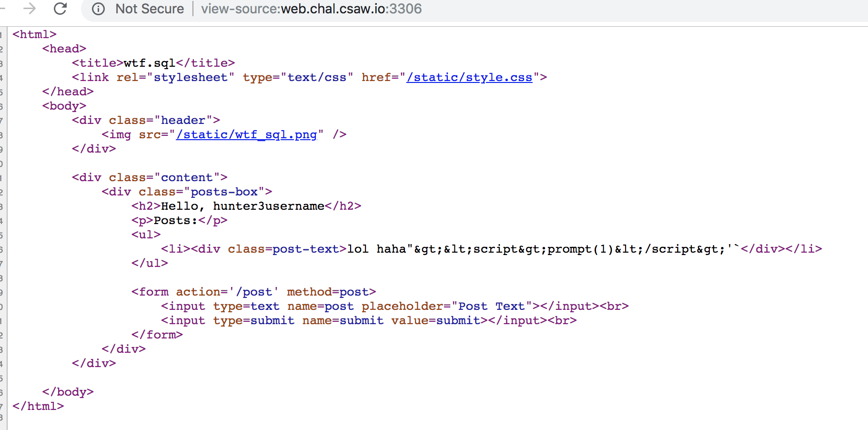The width and height of the screenshot is (868, 430).
Task: Click the "content" class attribute value
Action: pos(187,177)
